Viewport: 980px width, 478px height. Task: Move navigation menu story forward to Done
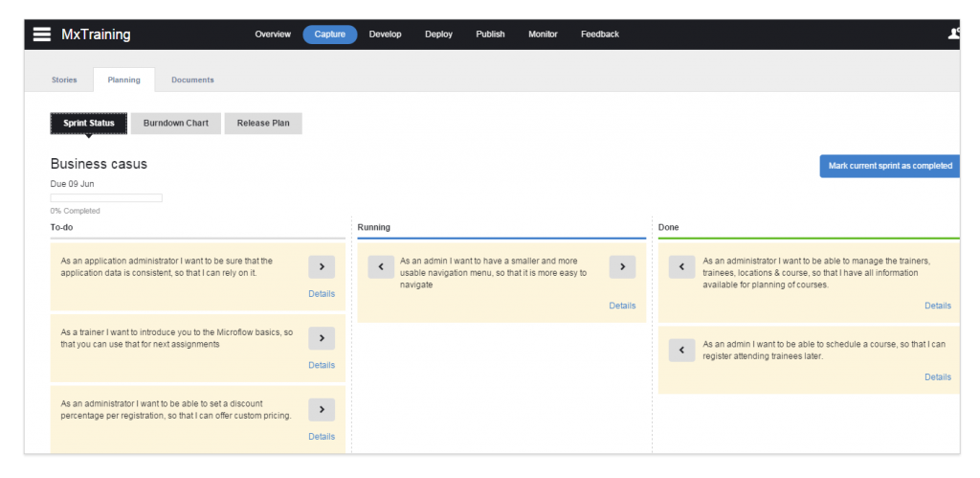(622, 267)
